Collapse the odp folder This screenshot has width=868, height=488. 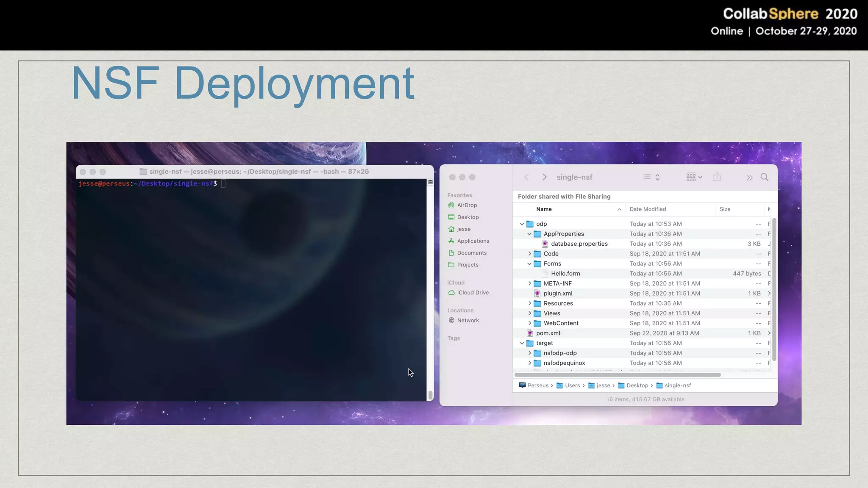point(522,224)
